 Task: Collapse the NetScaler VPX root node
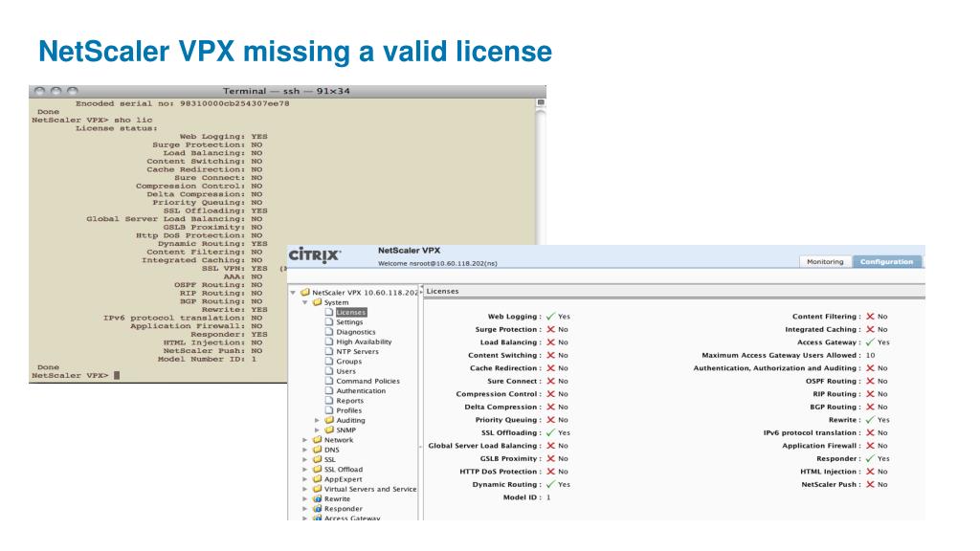pyautogui.click(x=293, y=293)
